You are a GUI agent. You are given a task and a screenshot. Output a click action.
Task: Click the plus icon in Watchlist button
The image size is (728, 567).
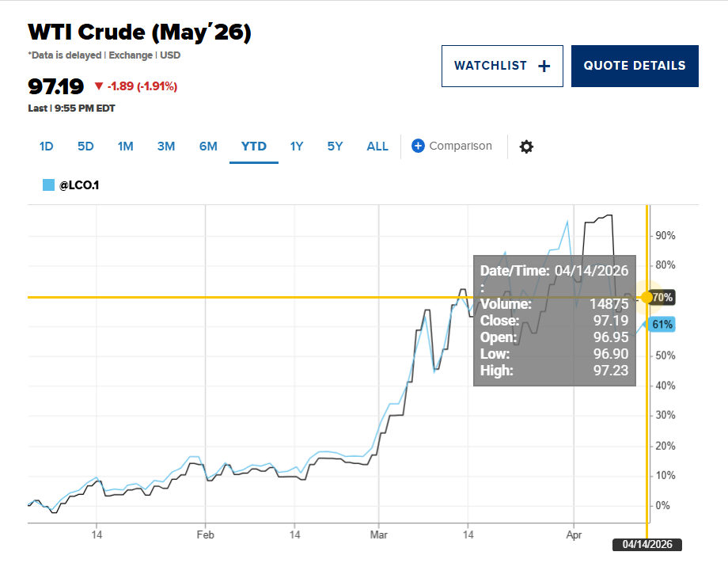pyautogui.click(x=544, y=67)
